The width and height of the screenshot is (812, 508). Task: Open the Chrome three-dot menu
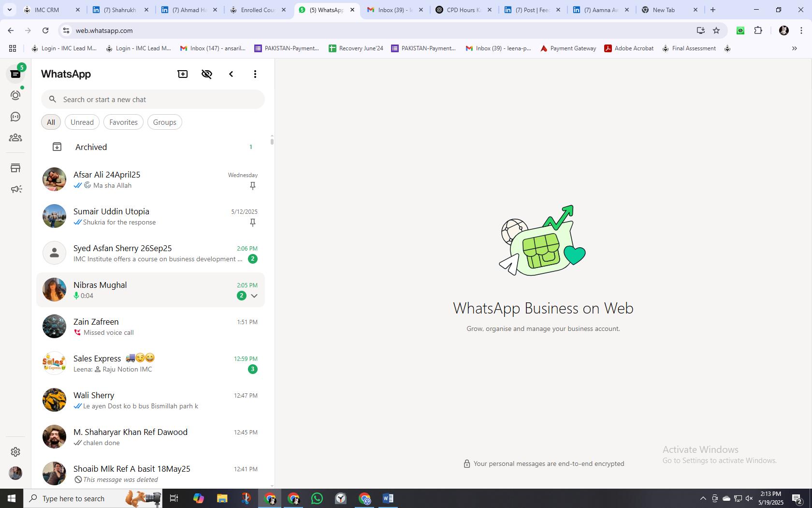click(x=801, y=30)
